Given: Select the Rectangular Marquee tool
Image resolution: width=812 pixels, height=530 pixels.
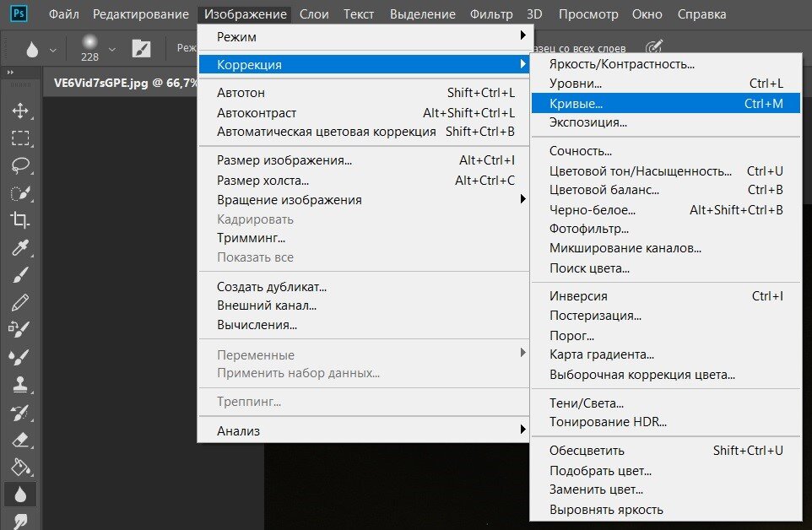Looking at the screenshot, I should [19, 138].
